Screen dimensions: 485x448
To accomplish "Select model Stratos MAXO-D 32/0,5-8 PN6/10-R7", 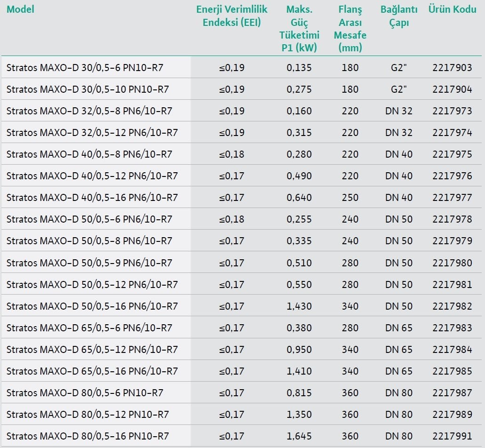I will click(89, 111).
